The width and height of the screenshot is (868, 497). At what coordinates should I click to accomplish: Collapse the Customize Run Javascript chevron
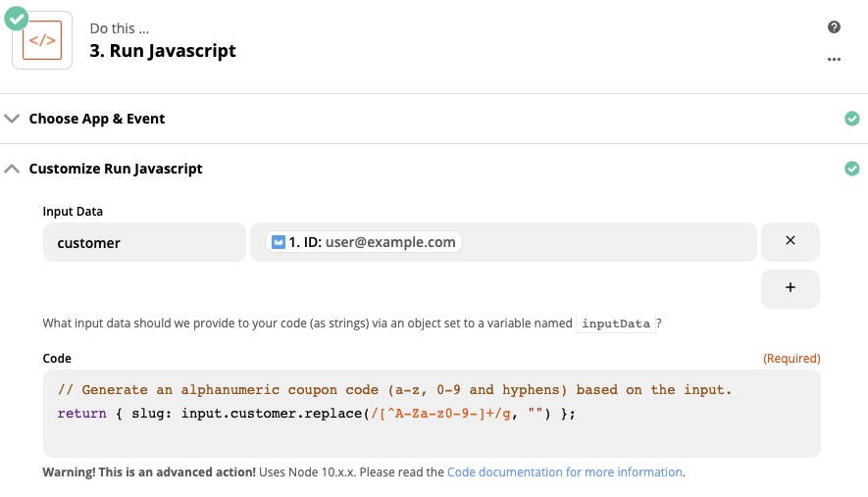click(x=12, y=169)
